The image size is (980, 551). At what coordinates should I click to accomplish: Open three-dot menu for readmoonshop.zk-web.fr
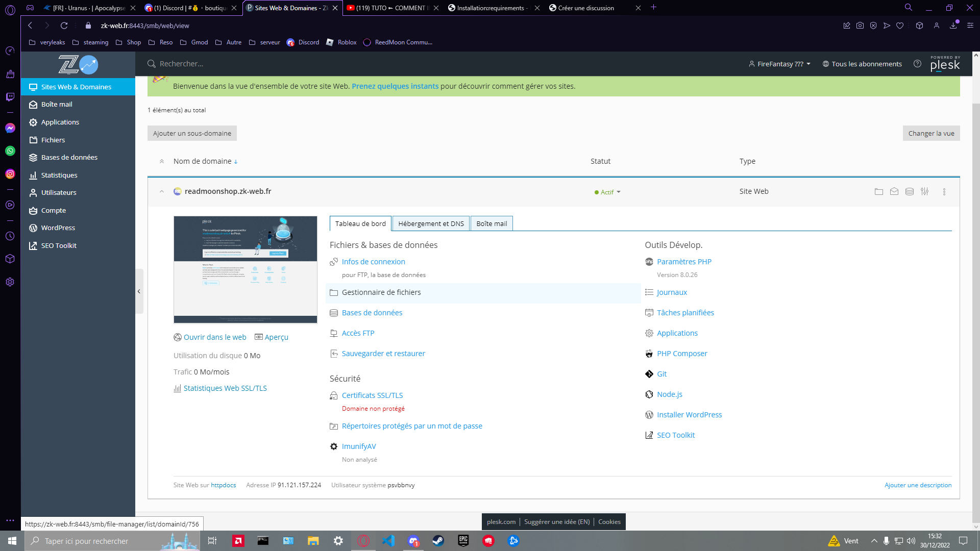pos(944,192)
